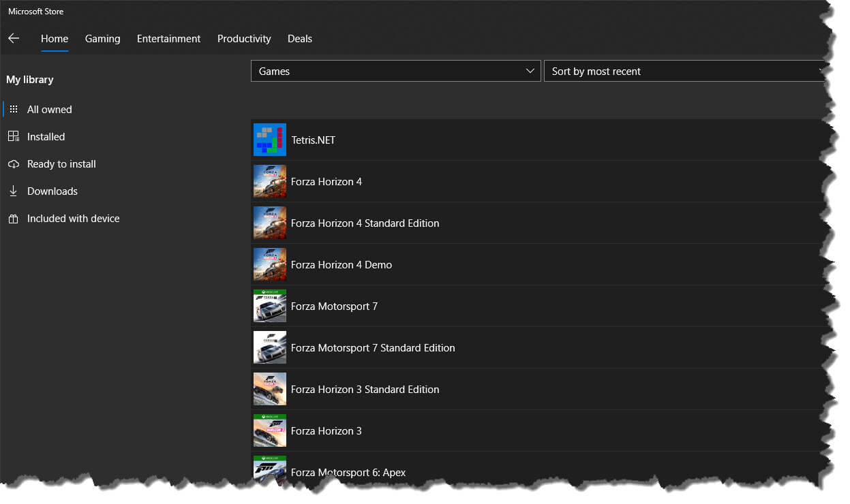Click the Installed icon in sidebar
This screenshot has width=850, height=504.
(14, 136)
